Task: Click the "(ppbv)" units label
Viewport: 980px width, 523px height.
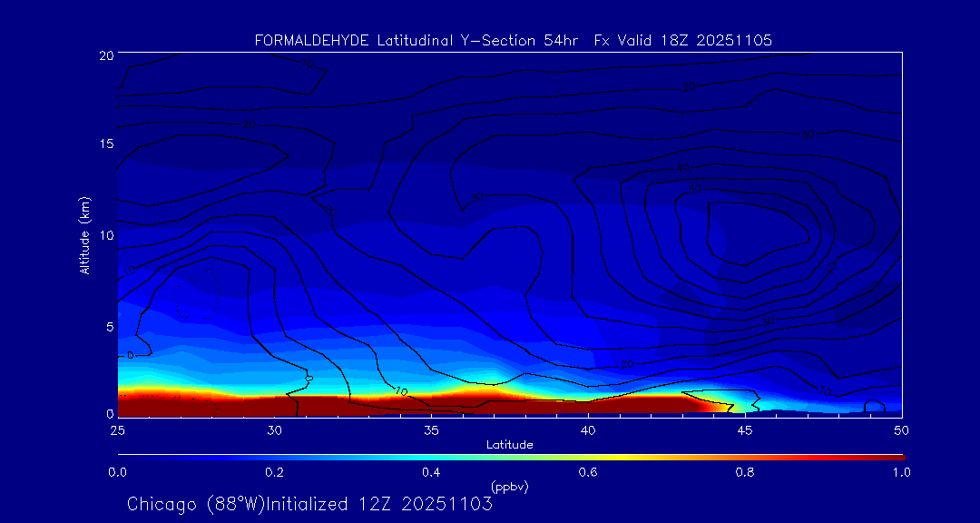Action: (510, 488)
